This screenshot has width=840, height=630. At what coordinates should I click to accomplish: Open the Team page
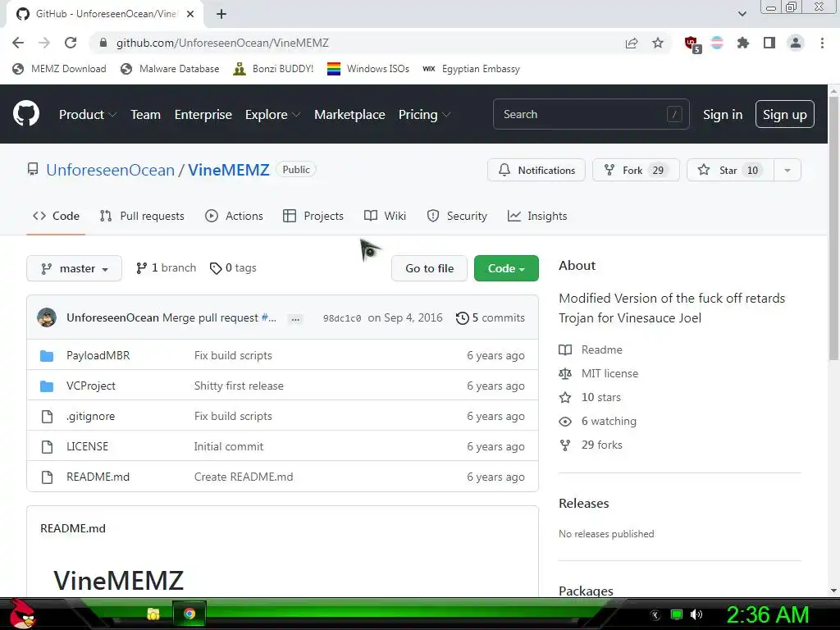146,115
